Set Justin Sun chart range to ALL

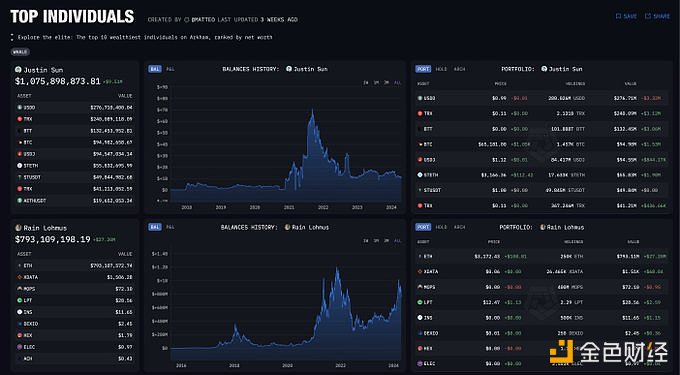point(397,83)
